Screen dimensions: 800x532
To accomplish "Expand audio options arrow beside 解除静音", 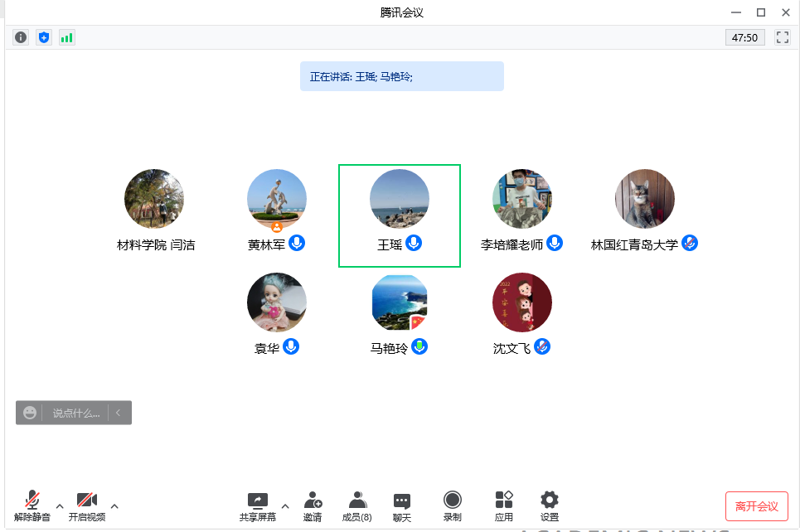I will click(x=60, y=505).
